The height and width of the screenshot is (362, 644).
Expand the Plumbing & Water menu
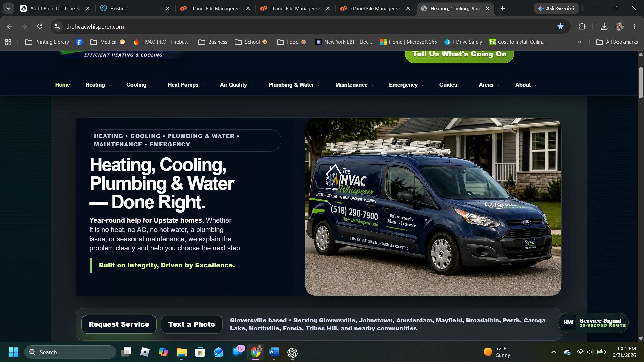click(294, 85)
